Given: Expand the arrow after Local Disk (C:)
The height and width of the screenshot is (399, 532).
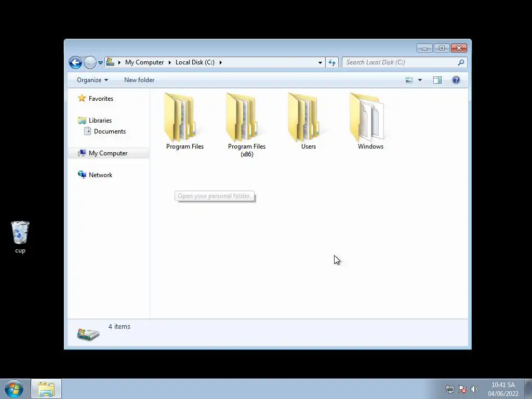Looking at the screenshot, I should 220,62.
